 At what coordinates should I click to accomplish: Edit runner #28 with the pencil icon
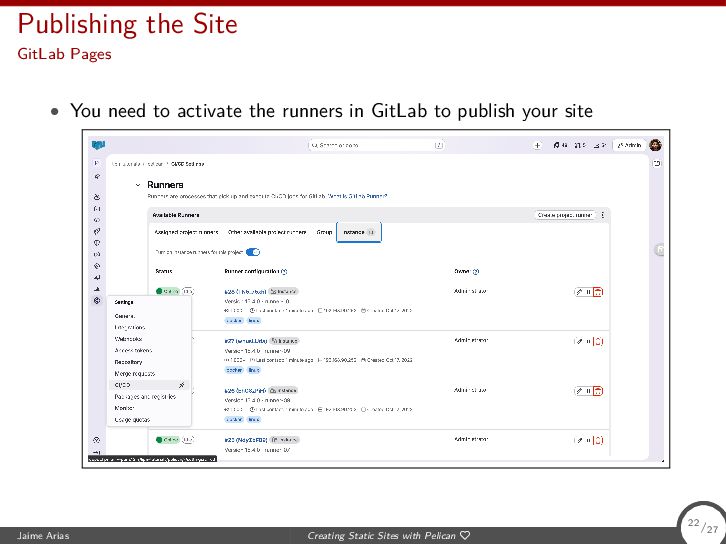point(579,292)
